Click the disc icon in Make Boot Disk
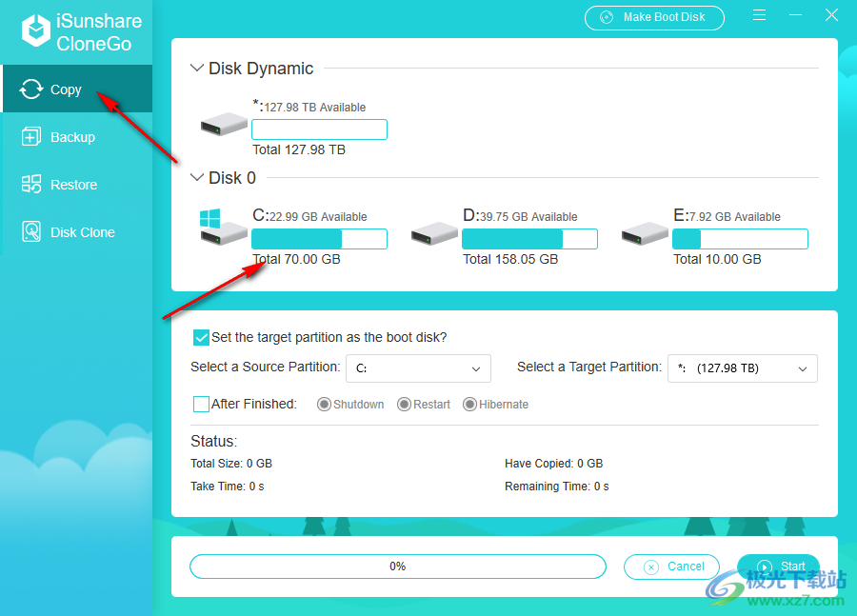The image size is (857, 616). coord(607,17)
